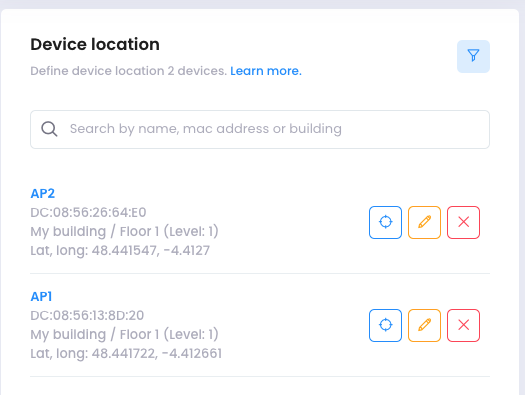Click AP2 coordinates 48.441547, -4.4127

pos(151,251)
